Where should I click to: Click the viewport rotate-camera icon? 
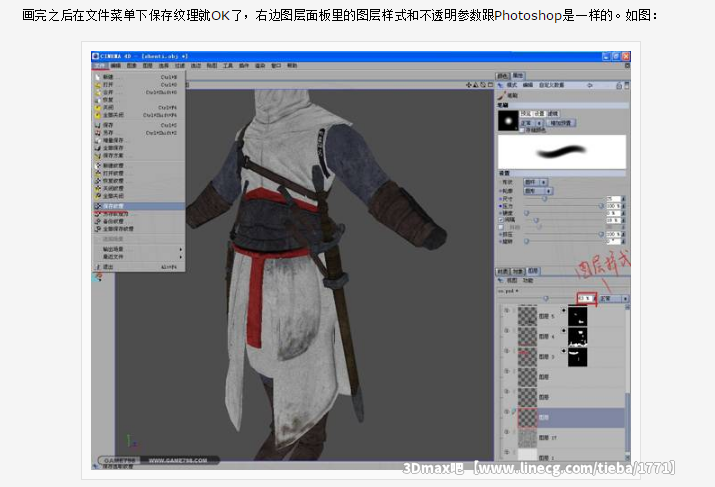click(483, 85)
